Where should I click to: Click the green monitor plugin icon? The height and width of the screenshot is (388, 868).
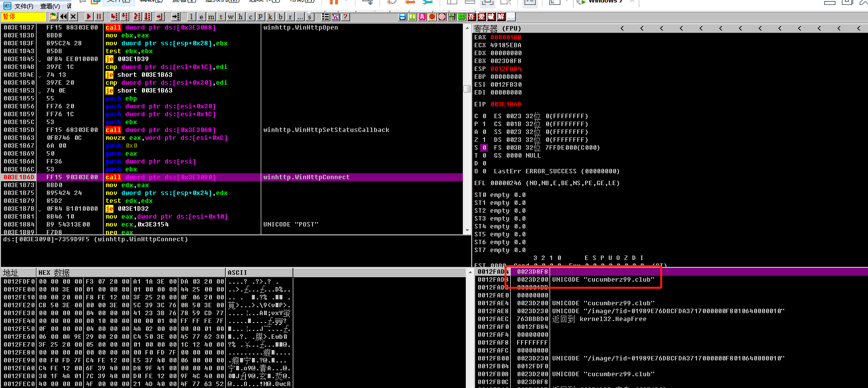(x=462, y=17)
